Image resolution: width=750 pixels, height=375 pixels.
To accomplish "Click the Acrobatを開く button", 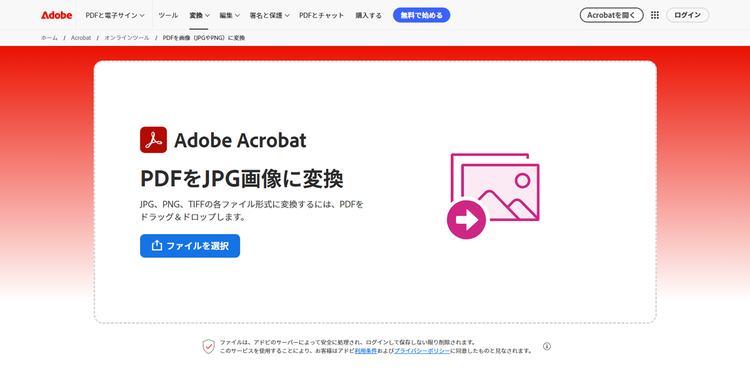I will click(612, 15).
